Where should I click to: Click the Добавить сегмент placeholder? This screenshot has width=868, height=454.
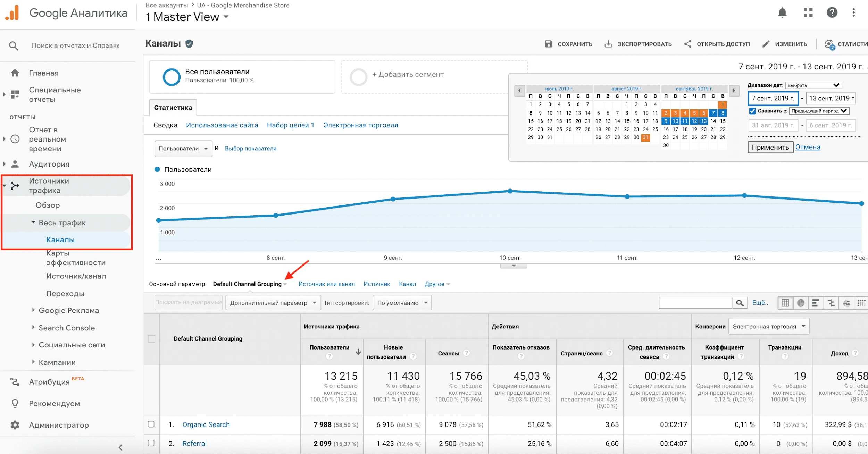(x=434, y=77)
